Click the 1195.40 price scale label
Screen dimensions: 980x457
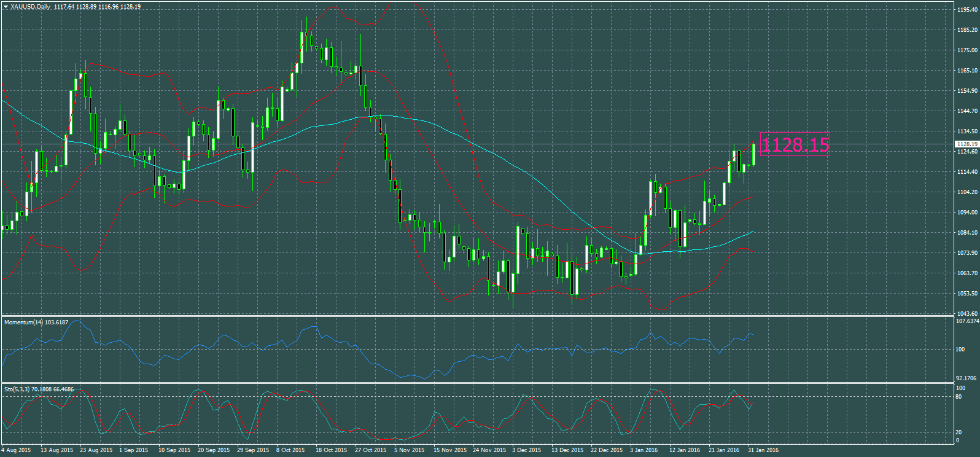click(967, 10)
